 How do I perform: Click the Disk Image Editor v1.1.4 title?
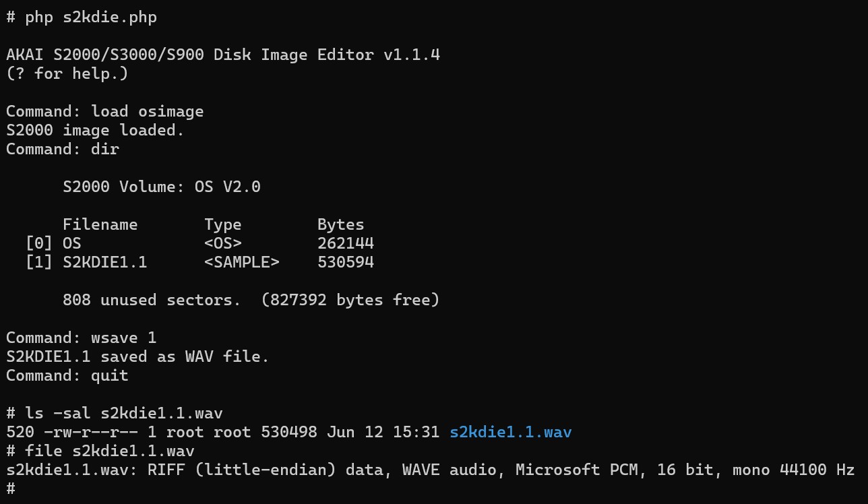click(223, 55)
